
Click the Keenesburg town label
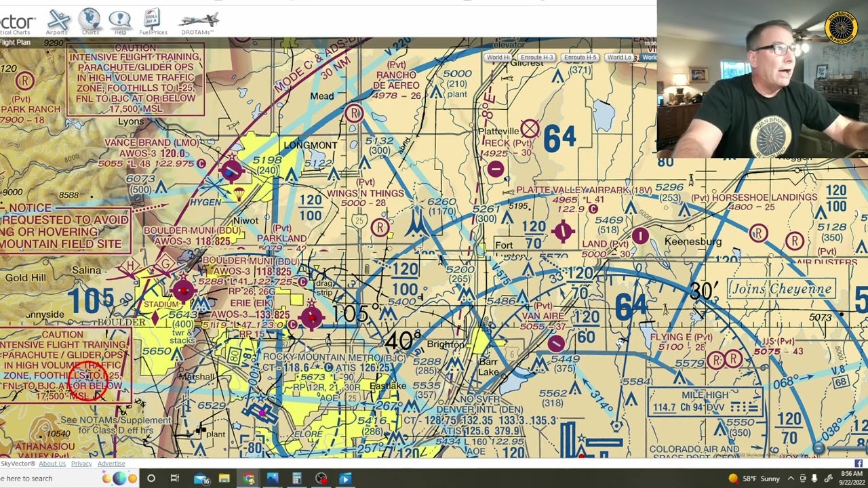[x=693, y=241]
